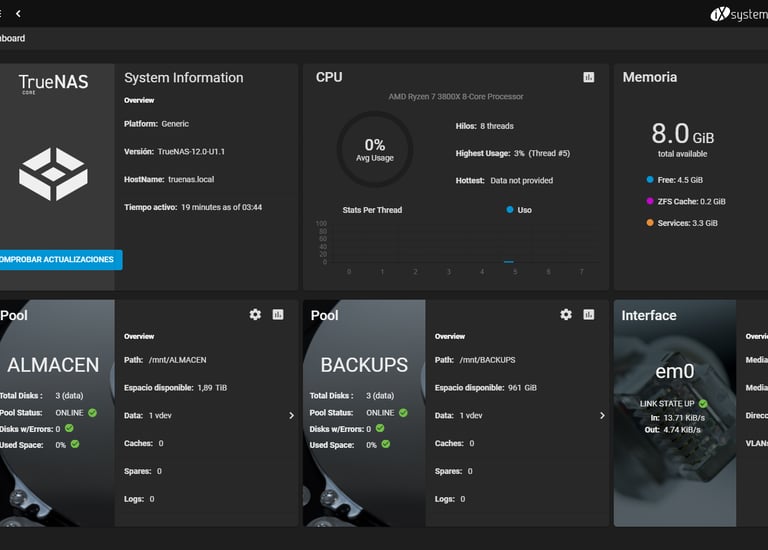The width and height of the screenshot is (768, 550).
Task: Click the iXsystems logo
Action: [739, 14]
